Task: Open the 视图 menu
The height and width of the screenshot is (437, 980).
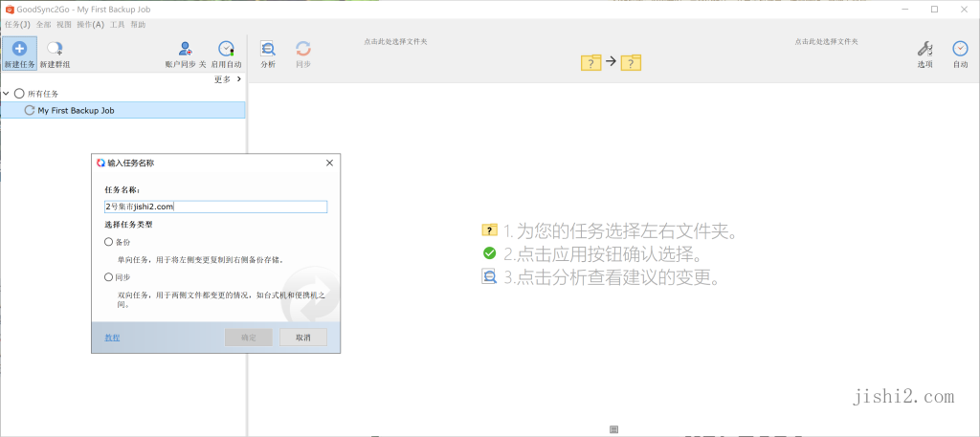Action: pos(64,25)
